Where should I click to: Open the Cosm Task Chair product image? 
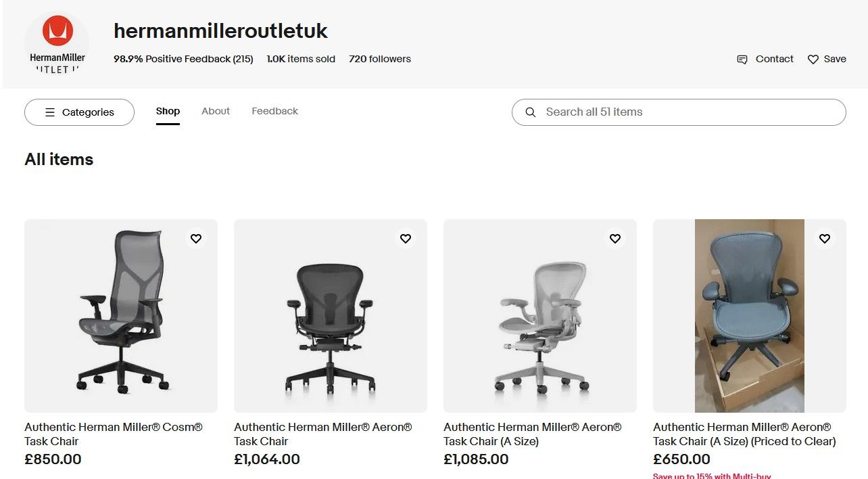[121, 316]
